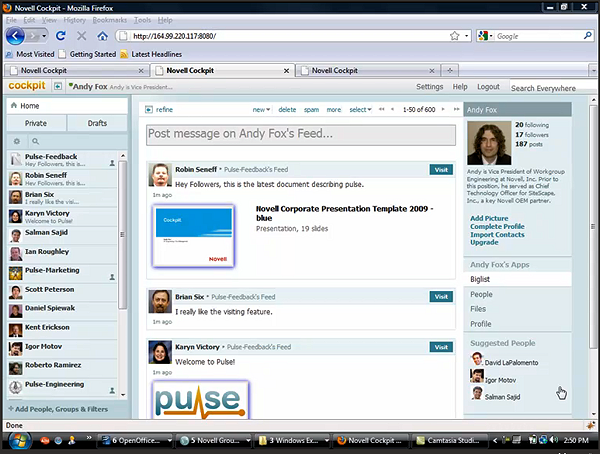Image resolution: width=600 pixels, height=454 pixels.
Task: Open search engine dropdown beside Google icon
Action: [x=491, y=36]
